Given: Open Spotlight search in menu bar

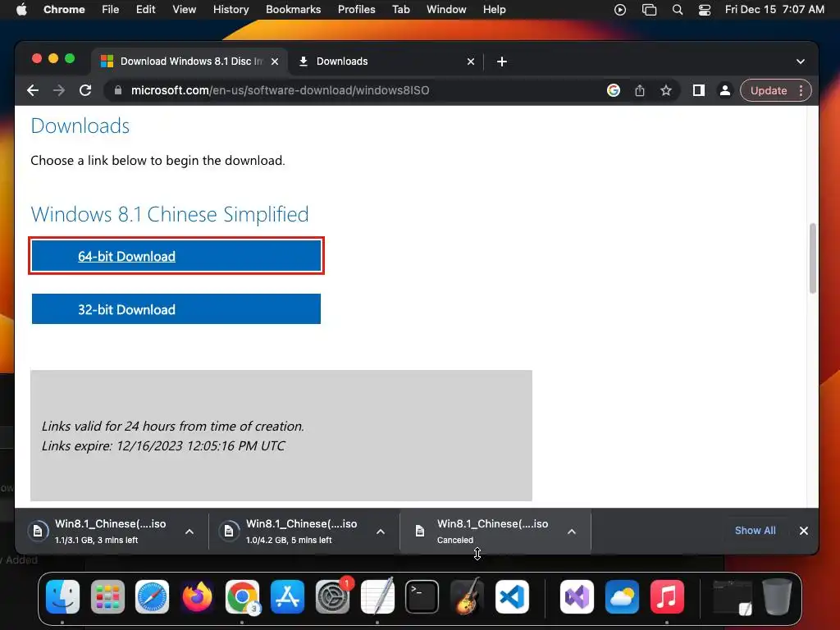Looking at the screenshot, I should tap(677, 9).
